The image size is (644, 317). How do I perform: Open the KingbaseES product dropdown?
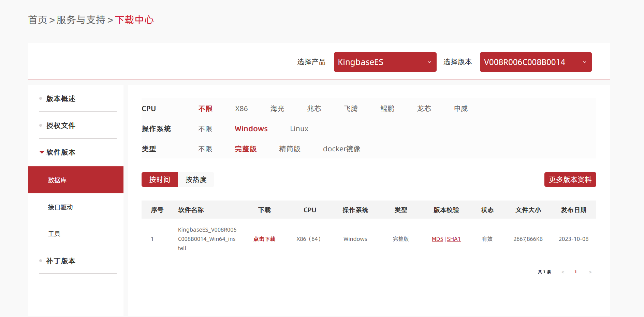[x=385, y=62]
